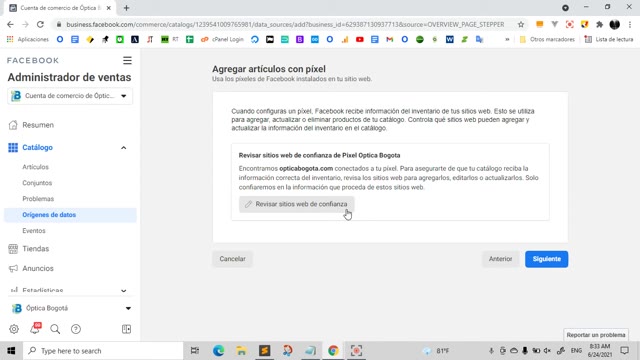Viewport: 640px width, 360px height.
Task: Open the extensions puzzle icon
Action: click(599, 24)
